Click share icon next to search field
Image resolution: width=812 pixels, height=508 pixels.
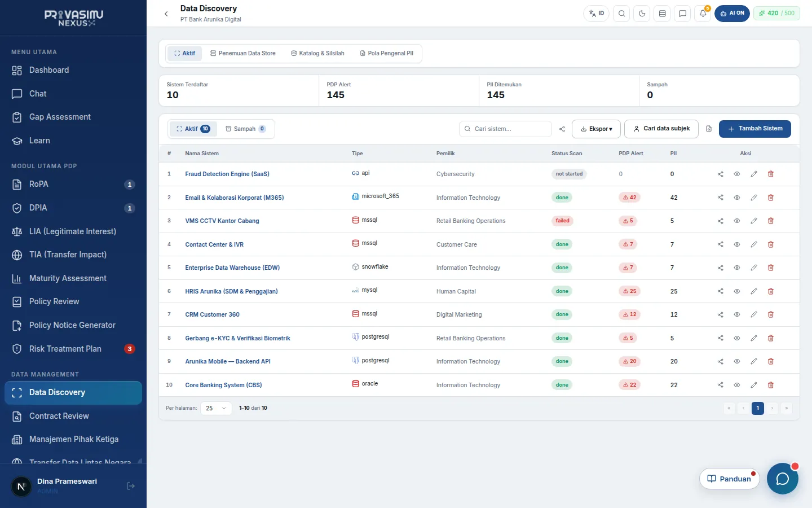coord(562,129)
